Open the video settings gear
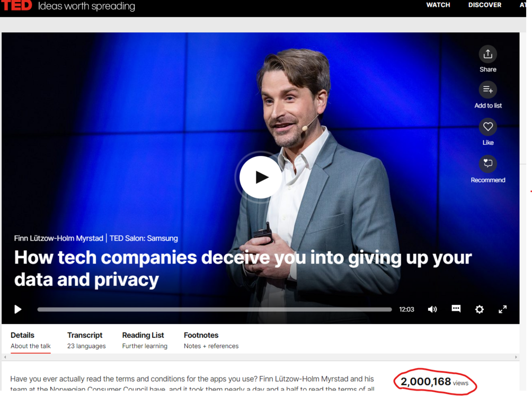532x396 pixels. [479, 309]
